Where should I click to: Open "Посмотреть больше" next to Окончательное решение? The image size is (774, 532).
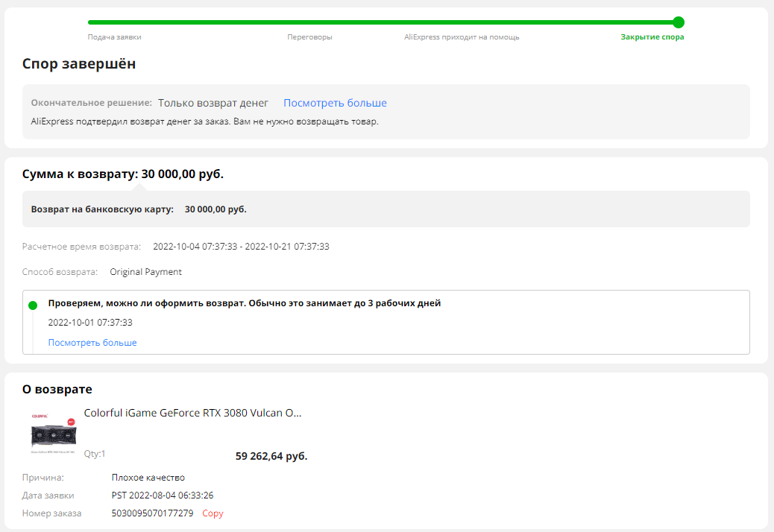334,103
